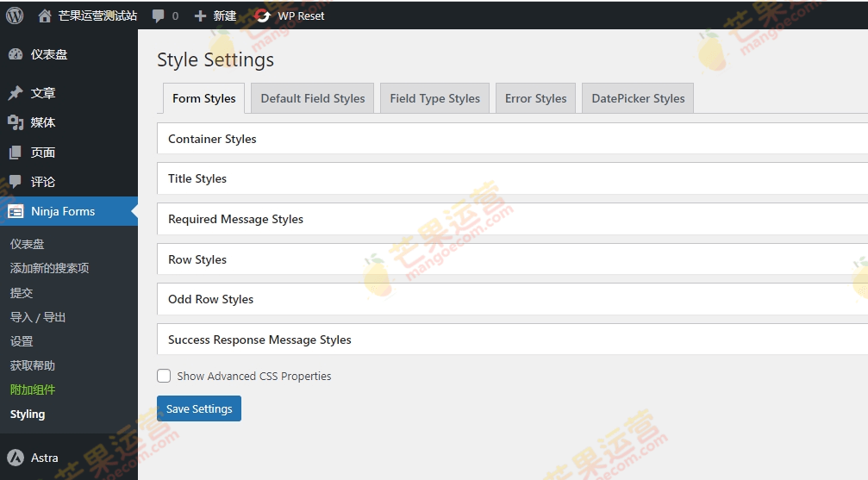Viewport: 868px width, 480px height.
Task: Go to Ninja Forms 仪表盘 submenu
Action: pos(27,244)
